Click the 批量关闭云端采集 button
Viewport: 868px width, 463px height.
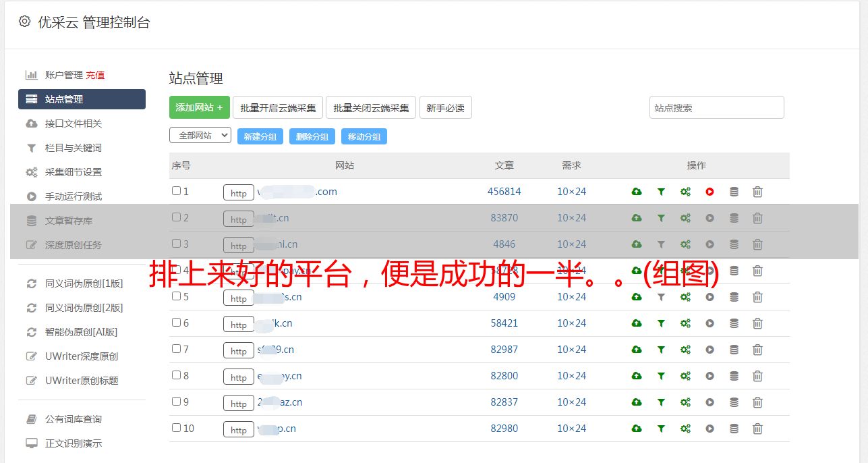point(371,107)
